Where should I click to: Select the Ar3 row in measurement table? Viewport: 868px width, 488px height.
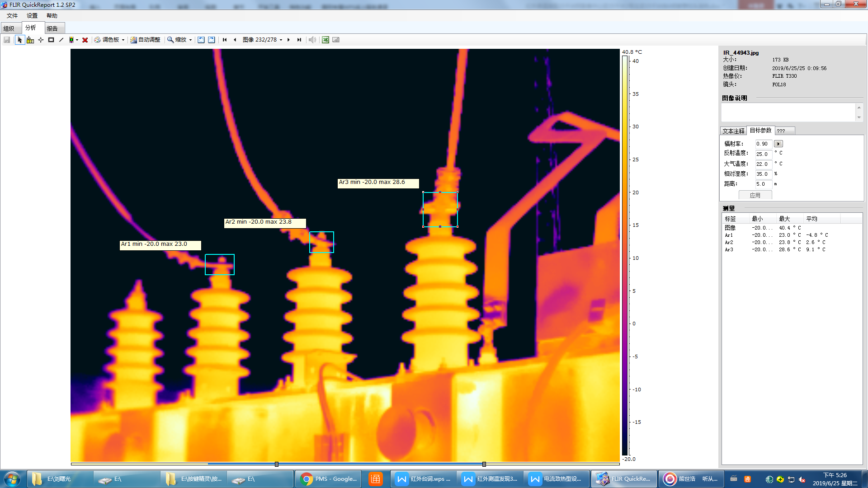tap(792, 249)
